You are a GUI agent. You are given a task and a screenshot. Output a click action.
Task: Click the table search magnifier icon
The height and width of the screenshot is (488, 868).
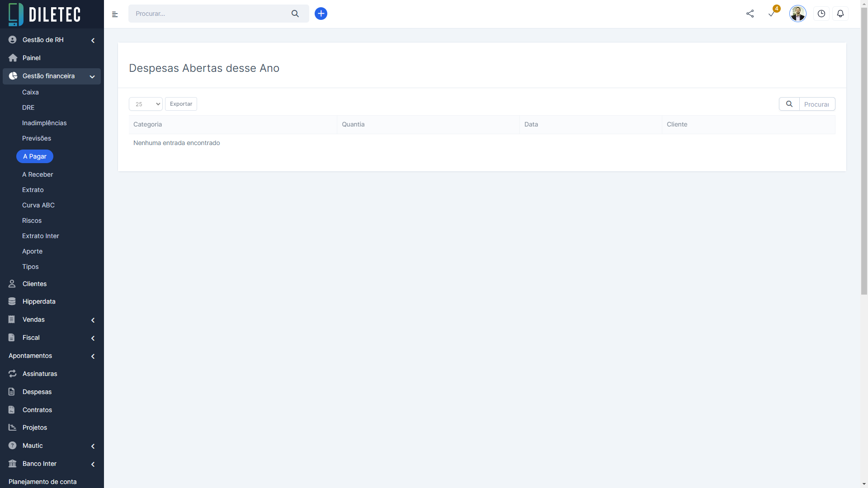789,104
